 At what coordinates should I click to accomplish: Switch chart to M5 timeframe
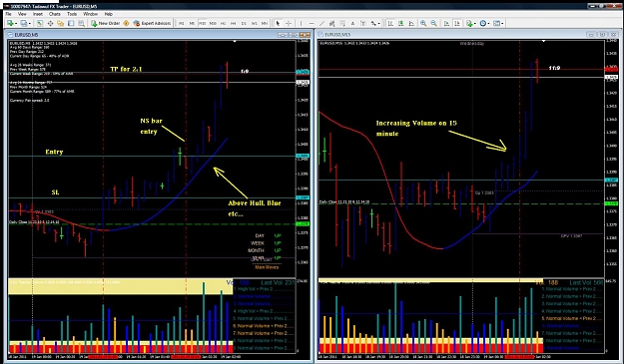192,24
